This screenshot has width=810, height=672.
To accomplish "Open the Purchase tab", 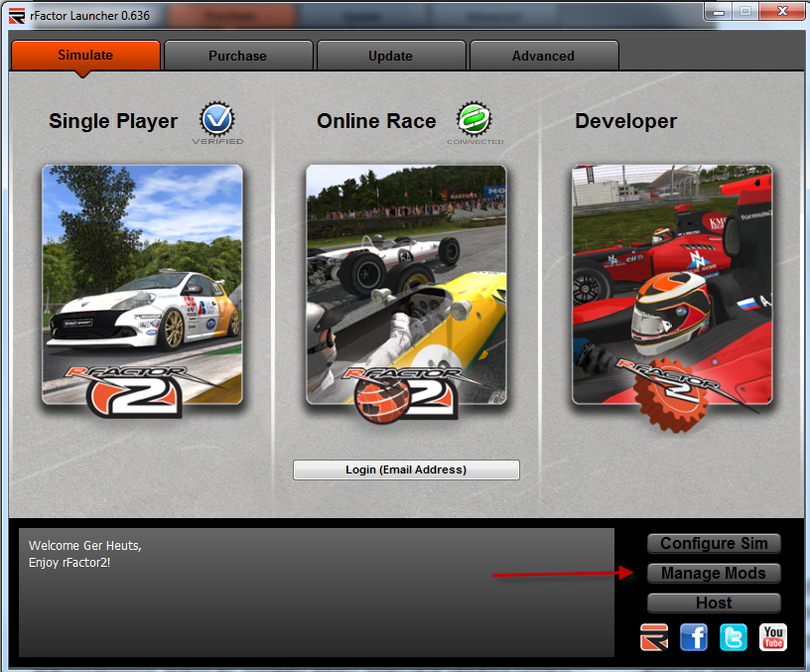I will (238, 56).
